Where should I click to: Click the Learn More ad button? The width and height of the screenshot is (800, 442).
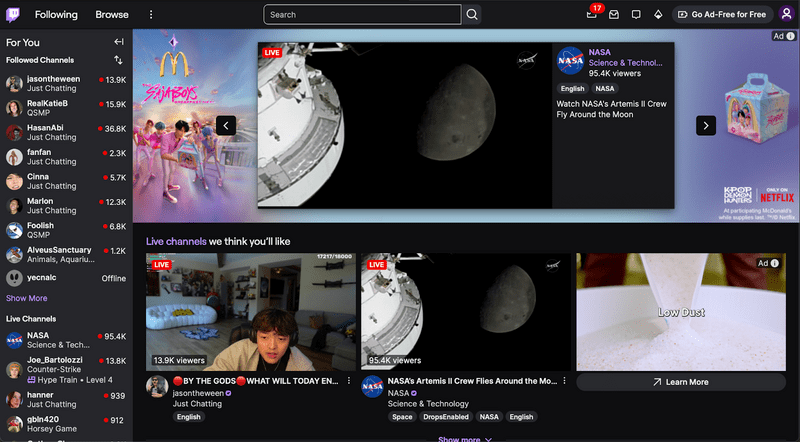(x=681, y=382)
